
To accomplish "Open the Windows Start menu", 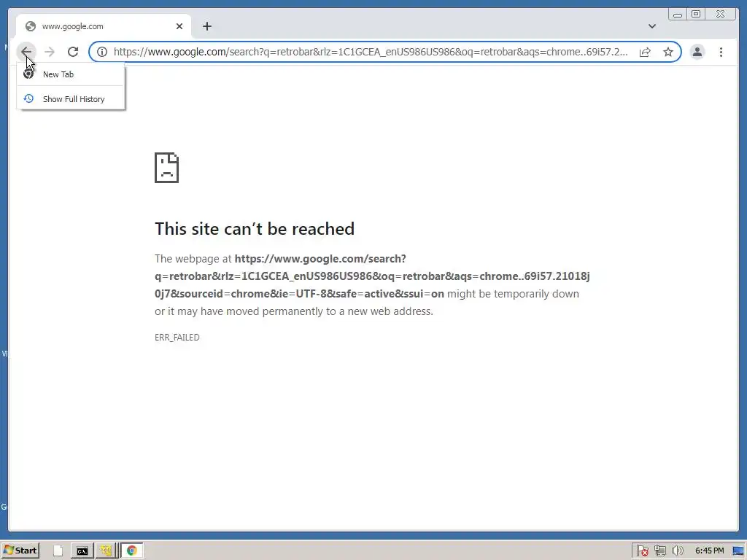I will (20, 551).
